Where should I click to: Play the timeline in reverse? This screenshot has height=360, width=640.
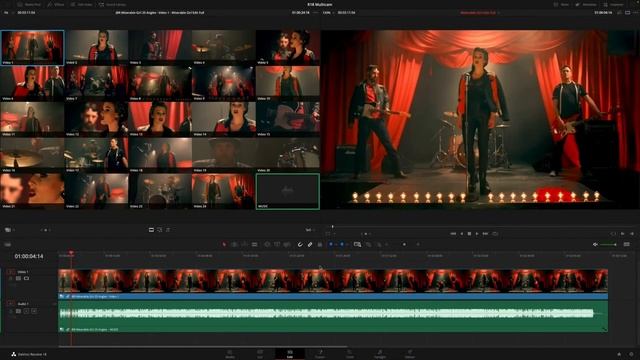click(x=462, y=234)
